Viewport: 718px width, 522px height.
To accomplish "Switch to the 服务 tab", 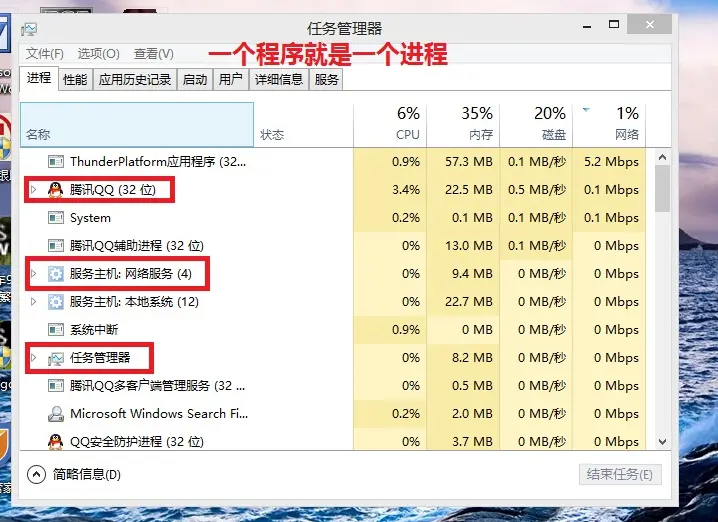I will click(x=326, y=80).
